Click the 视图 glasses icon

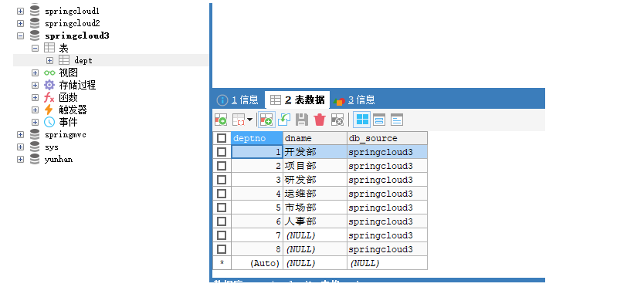tap(49, 73)
